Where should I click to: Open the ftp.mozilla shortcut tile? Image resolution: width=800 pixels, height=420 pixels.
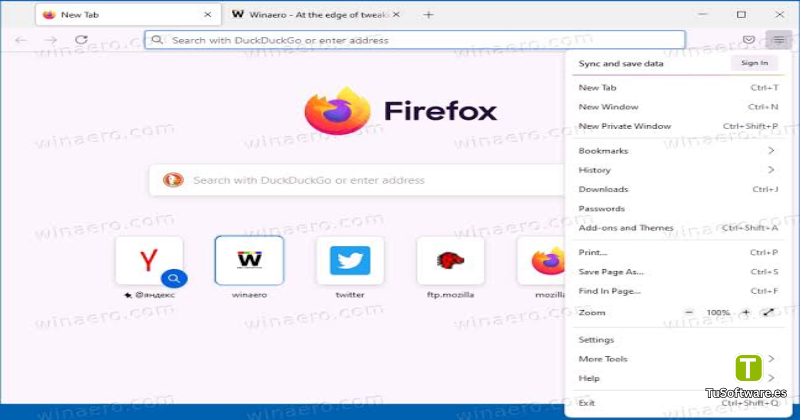coord(451,261)
